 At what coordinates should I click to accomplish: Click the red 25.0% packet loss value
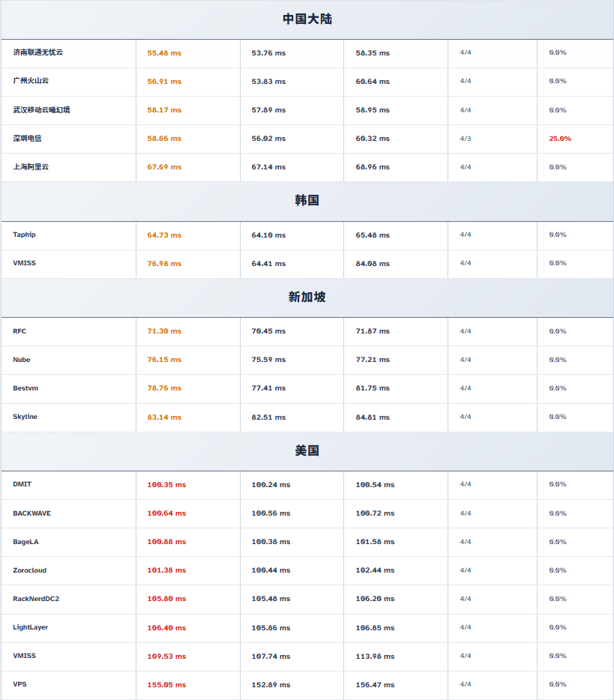pos(560,139)
